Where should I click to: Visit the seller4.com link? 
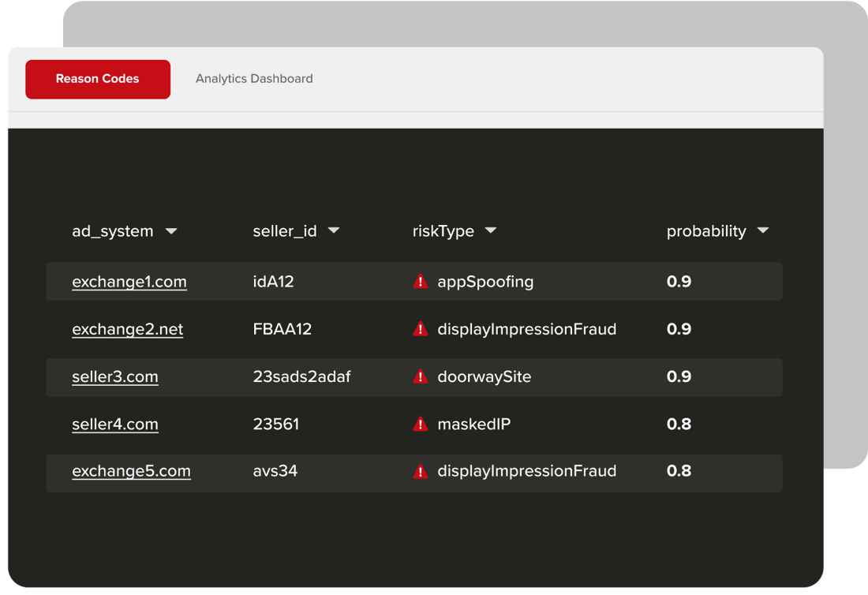tap(115, 424)
